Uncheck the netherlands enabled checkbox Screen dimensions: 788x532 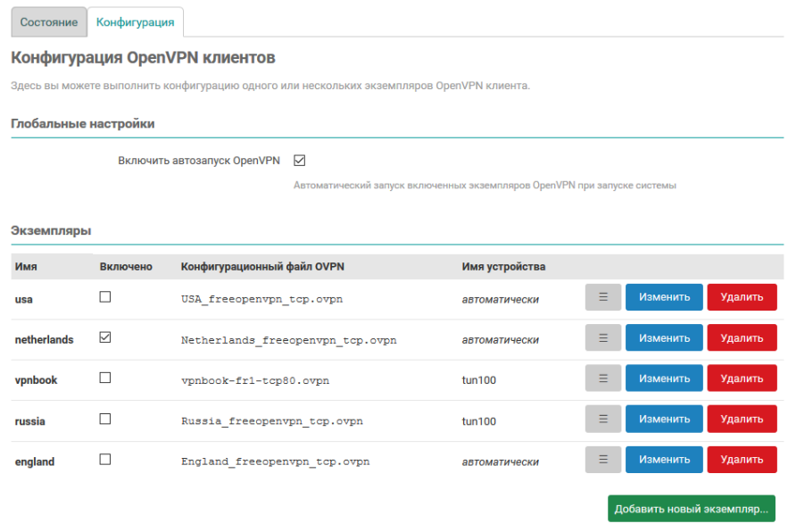coord(105,338)
